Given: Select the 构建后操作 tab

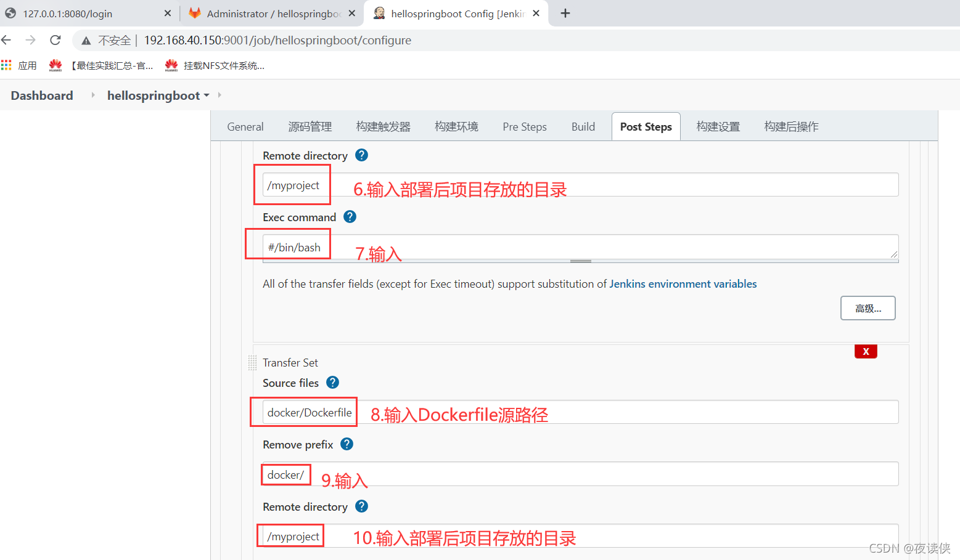Looking at the screenshot, I should tap(792, 126).
